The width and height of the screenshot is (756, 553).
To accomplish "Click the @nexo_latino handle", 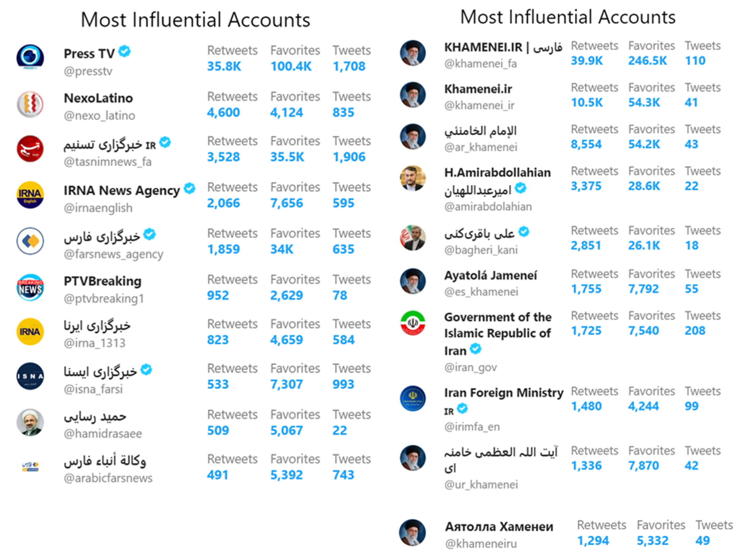I will click(x=99, y=116).
